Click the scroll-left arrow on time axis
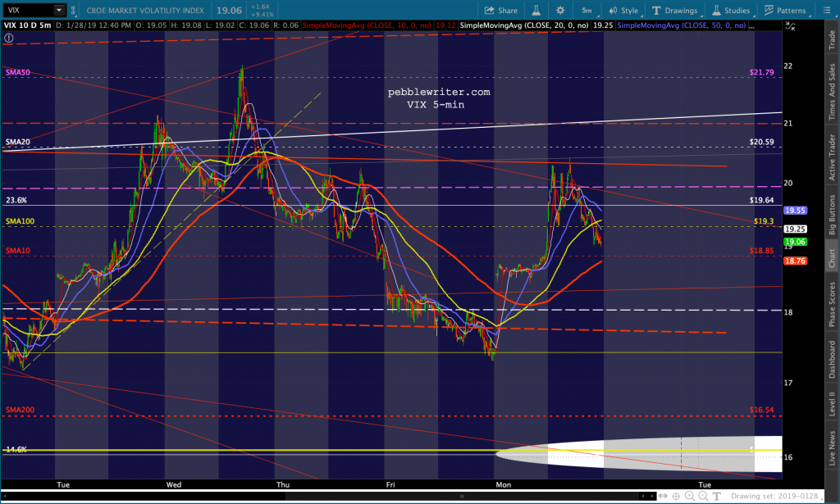The width and height of the screenshot is (840, 504). 643,496
